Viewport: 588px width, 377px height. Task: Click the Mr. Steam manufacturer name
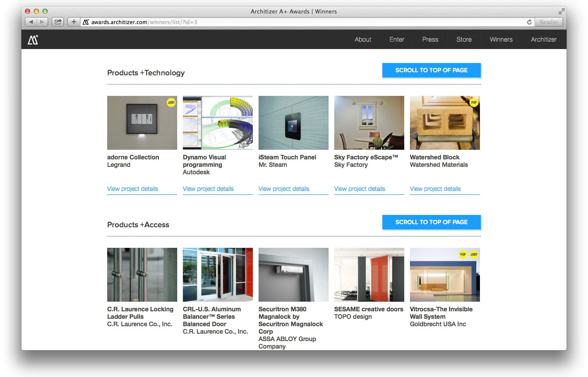273,165
